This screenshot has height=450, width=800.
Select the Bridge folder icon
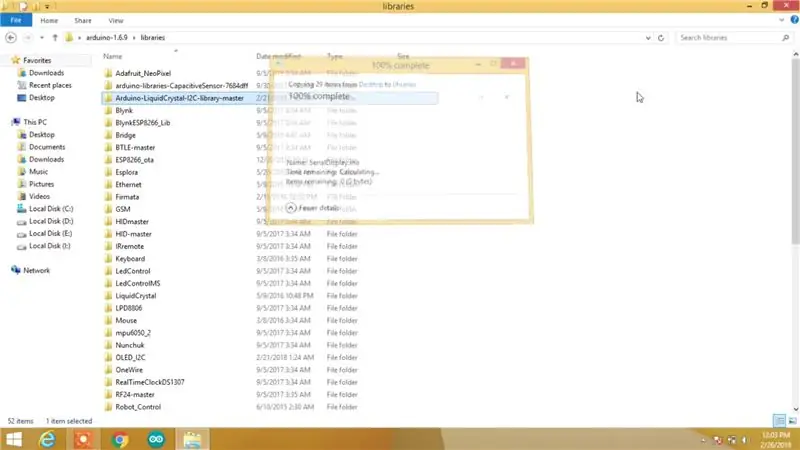[108, 135]
